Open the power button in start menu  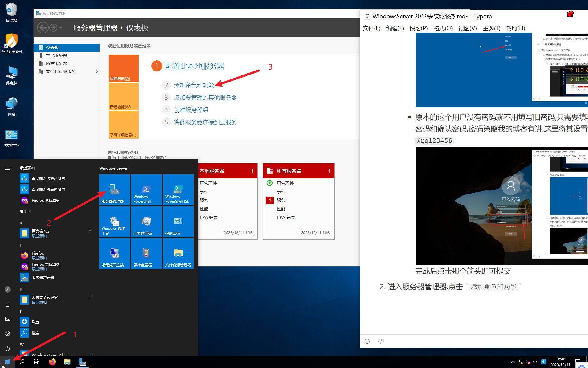coord(8,348)
